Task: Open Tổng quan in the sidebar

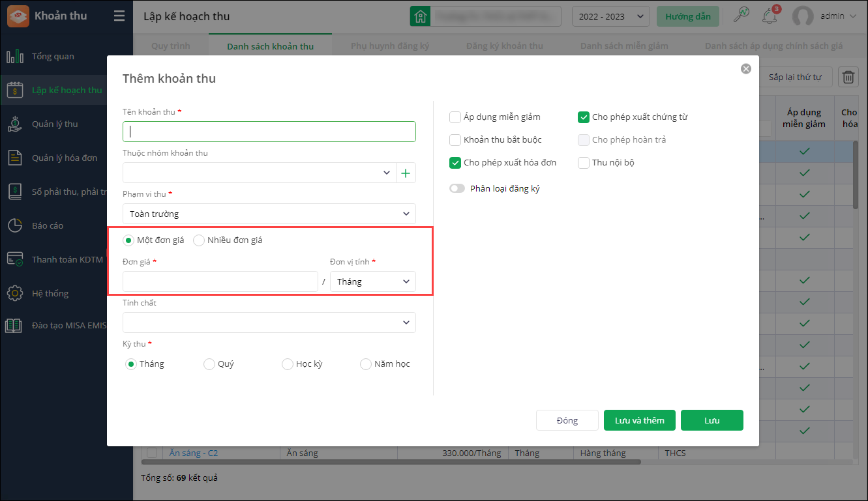Action: coord(53,56)
